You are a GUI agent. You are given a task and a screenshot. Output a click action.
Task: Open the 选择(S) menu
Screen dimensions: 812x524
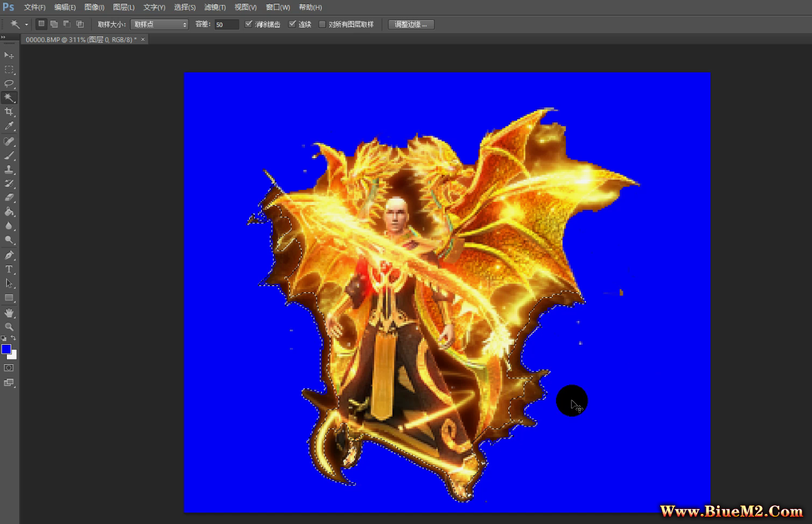(185, 7)
